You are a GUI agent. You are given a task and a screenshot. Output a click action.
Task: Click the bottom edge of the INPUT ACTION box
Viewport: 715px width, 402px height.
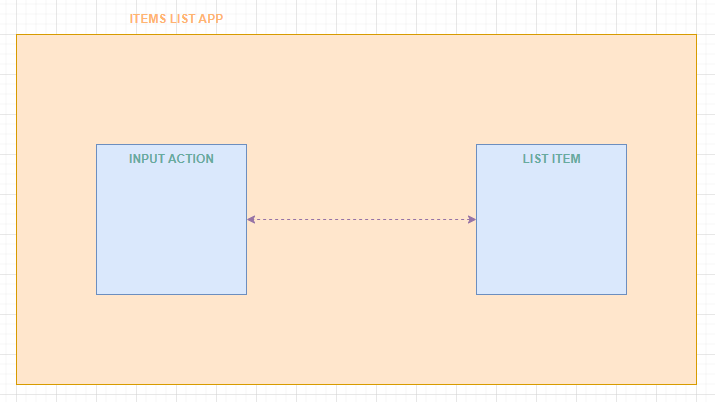point(171,294)
